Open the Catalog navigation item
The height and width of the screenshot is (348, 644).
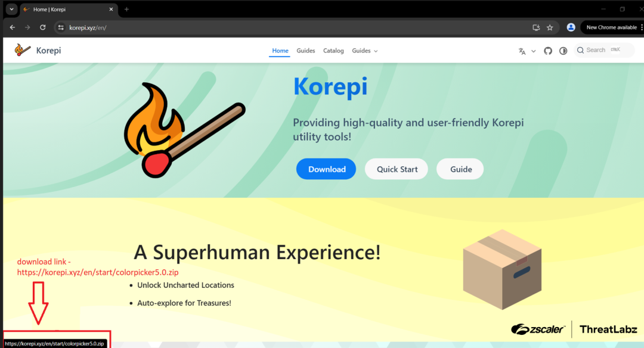333,51
